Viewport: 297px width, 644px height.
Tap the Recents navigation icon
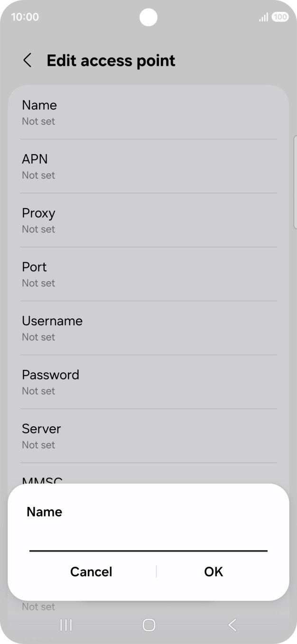pyautogui.click(x=65, y=625)
